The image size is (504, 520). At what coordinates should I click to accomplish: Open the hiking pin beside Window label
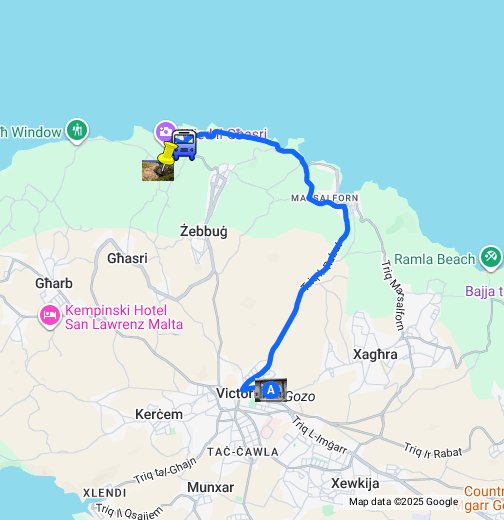point(77,131)
